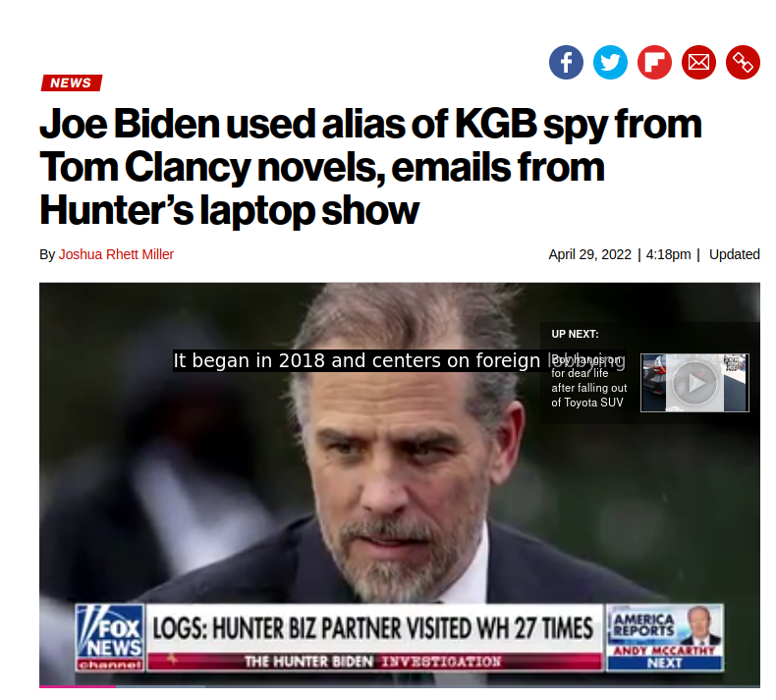Seek the video progress bar

pos(400,686)
